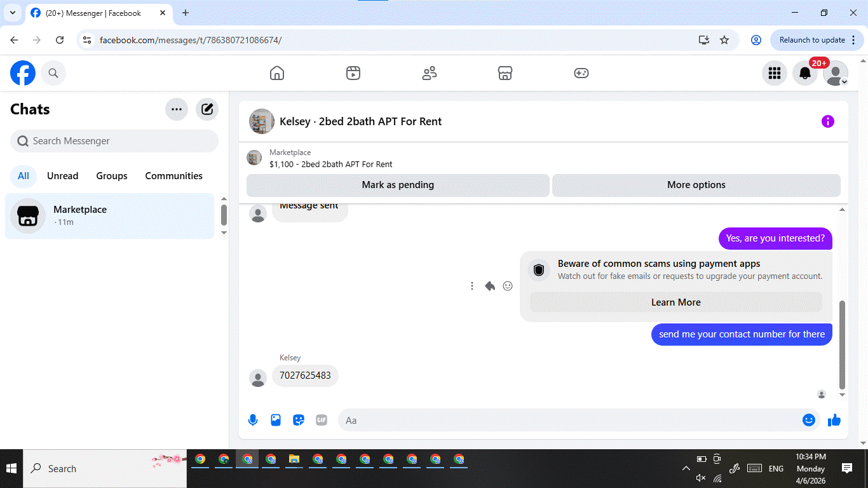Image resolution: width=868 pixels, height=488 pixels.
Task: Open the Facebook search magnifier icon
Action: point(53,73)
